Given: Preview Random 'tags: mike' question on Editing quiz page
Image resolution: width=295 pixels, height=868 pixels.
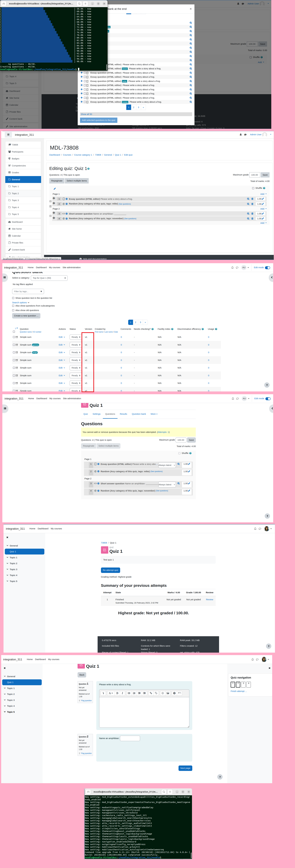Looking at the screenshot, I should click(248, 204).
